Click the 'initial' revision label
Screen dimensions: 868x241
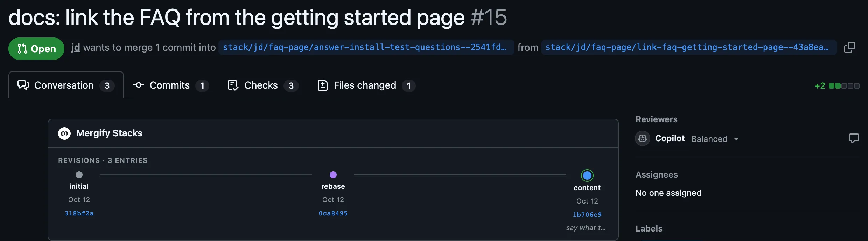coord(79,186)
